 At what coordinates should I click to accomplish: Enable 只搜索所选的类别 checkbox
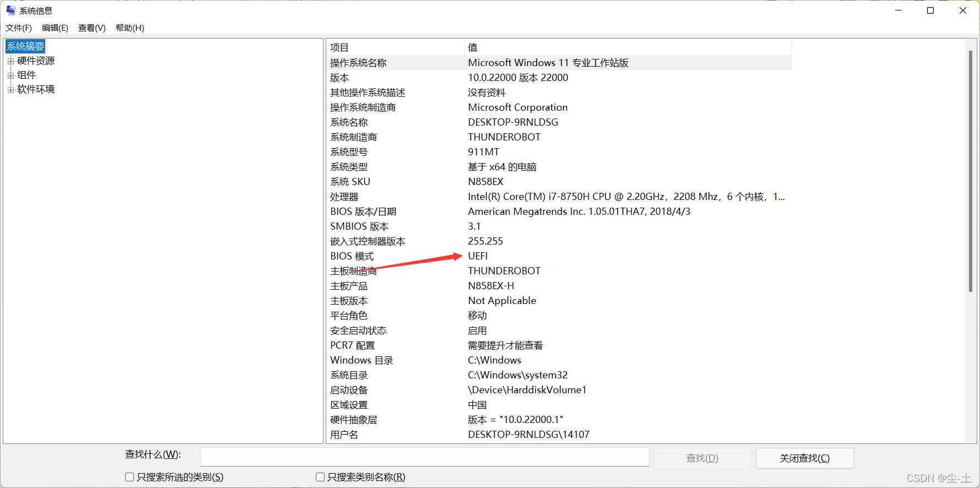point(130,477)
